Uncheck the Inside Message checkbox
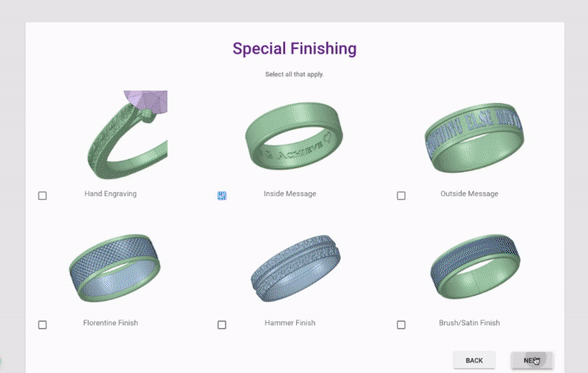The height and width of the screenshot is (373, 588). [x=222, y=196]
